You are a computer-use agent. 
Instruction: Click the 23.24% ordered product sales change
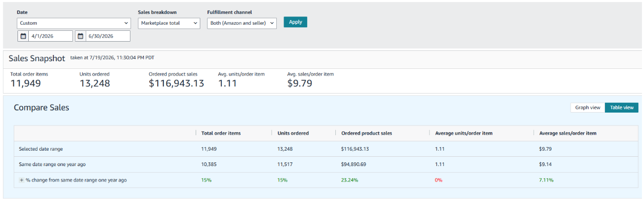coord(349,180)
